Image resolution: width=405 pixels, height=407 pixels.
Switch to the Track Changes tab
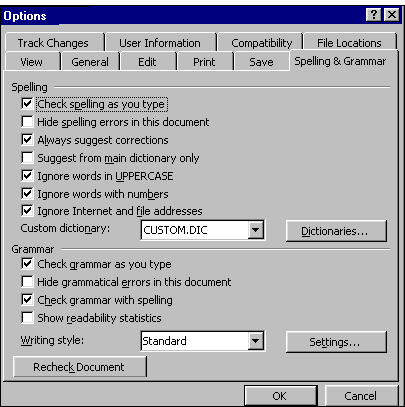pyautogui.click(x=53, y=43)
